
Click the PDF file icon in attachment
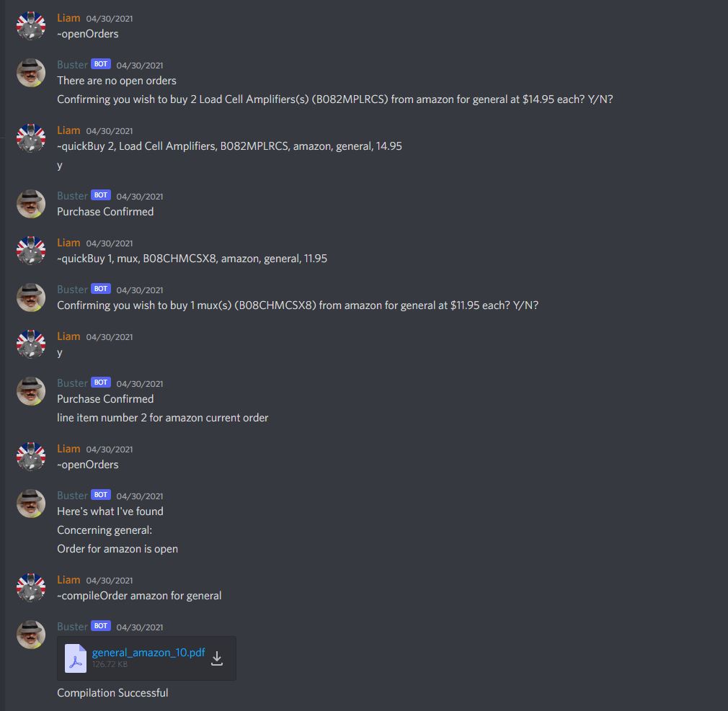75,658
